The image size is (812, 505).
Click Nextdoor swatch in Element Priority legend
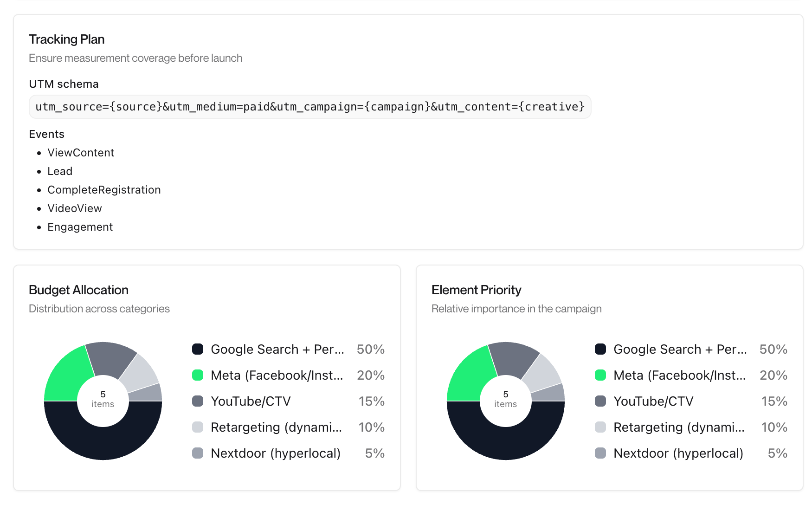pyautogui.click(x=600, y=453)
